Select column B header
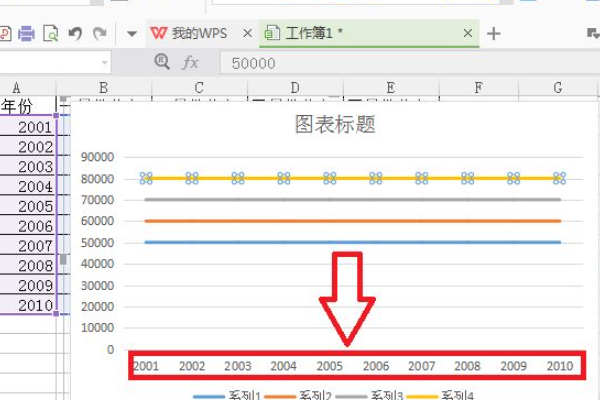 103,88
